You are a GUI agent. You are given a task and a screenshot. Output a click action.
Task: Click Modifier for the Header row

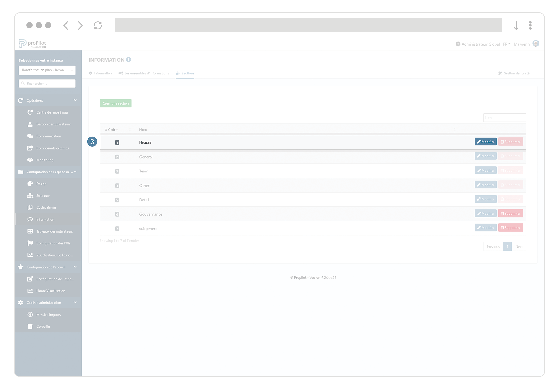pyautogui.click(x=485, y=142)
